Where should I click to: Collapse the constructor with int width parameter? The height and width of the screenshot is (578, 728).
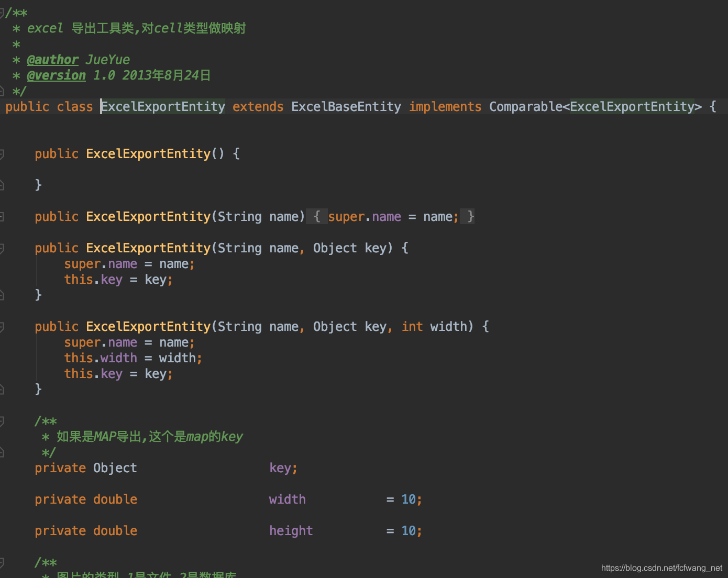pyautogui.click(x=2, y=327)
